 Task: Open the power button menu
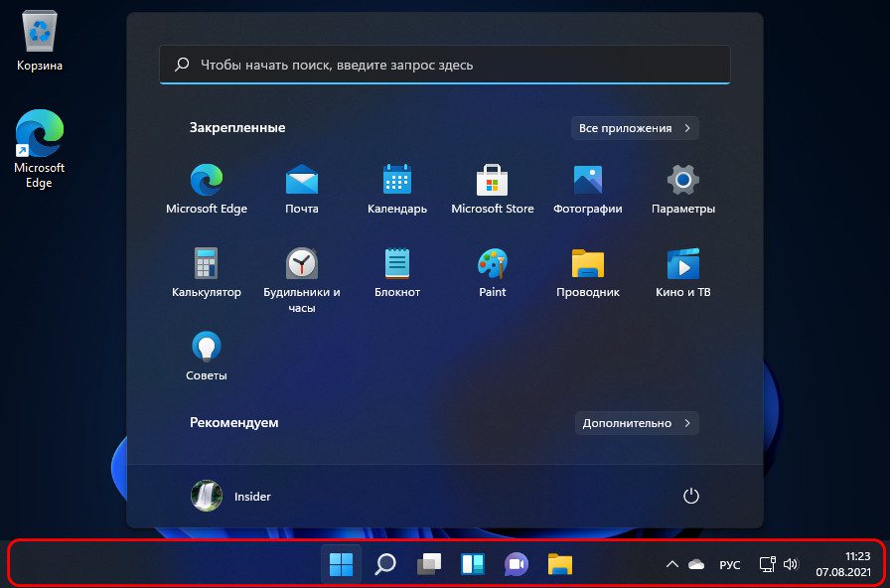(x=690, y=496)
